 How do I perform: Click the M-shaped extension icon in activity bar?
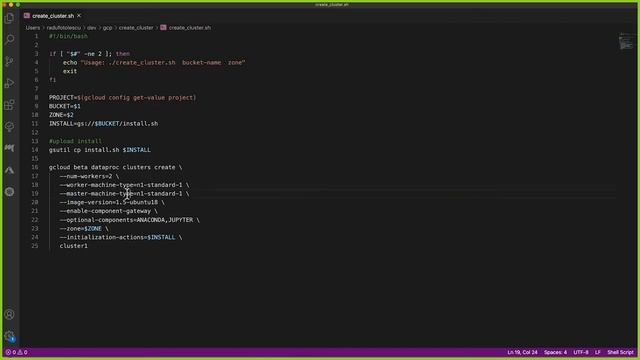tap(9, 148)
